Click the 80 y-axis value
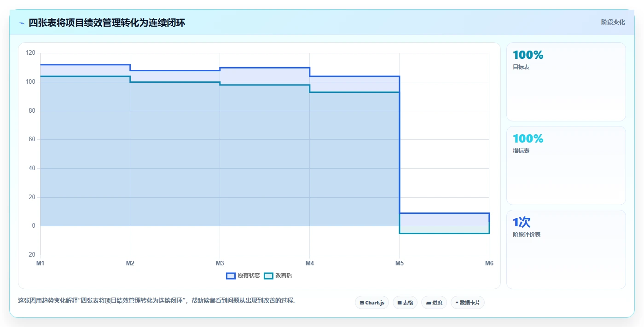Viewport: 644px width, 327px height. click(32, 111)
